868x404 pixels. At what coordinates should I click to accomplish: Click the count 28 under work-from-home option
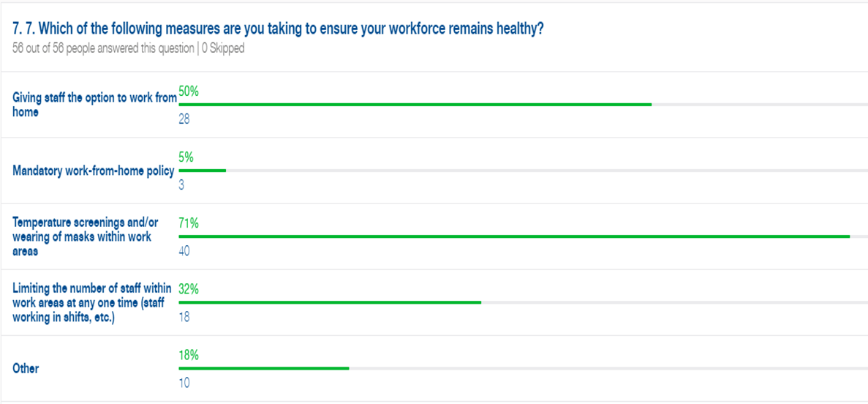184,119
